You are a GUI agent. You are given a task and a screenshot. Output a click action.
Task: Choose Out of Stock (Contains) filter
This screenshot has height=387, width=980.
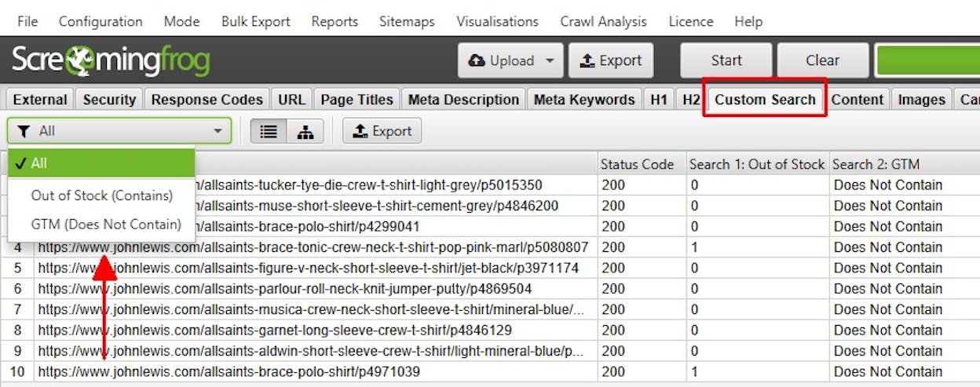tap(101, 195)
